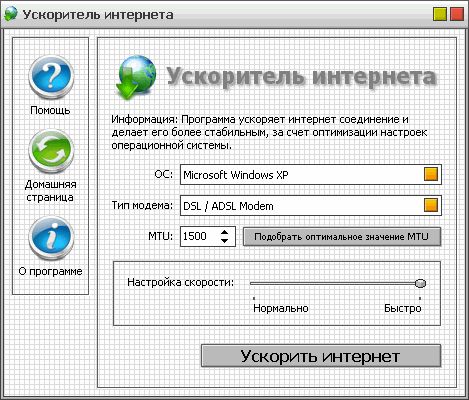Increase MTU value with the up arrow
Screen dimensions: 469x400
point(225,232)
